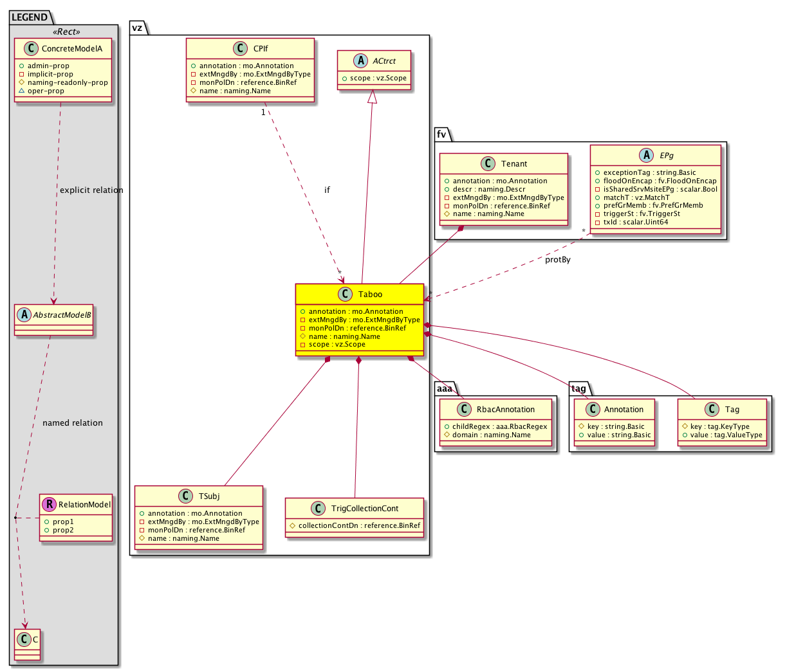This screenshot has height=672, width=785.
Task: Select the LEGEND package tab
Action: (x=30, y=17)
